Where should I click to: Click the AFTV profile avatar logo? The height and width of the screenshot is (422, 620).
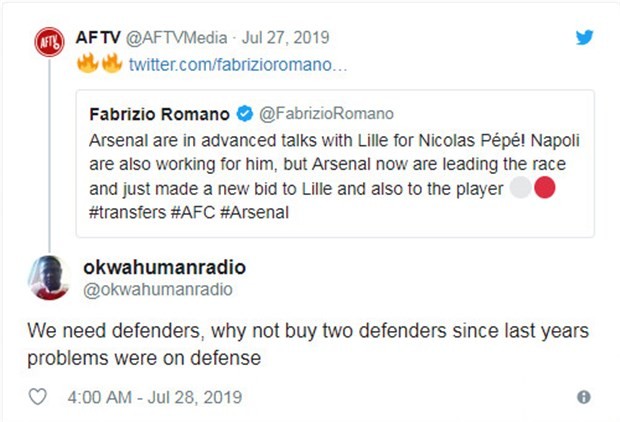[49, 45]
